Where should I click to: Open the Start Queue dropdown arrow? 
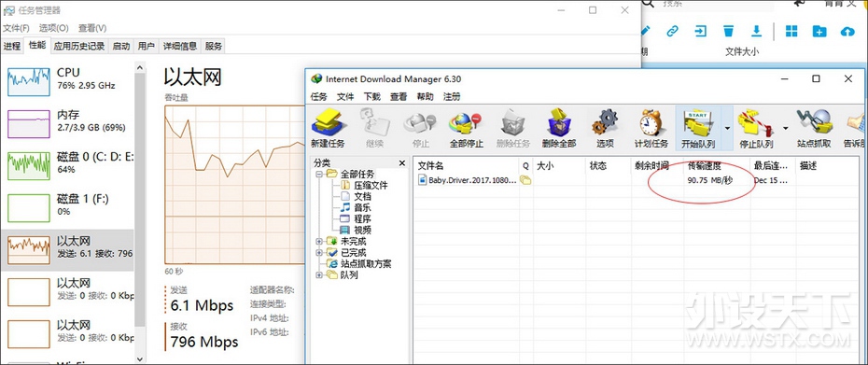coord(727,128)
